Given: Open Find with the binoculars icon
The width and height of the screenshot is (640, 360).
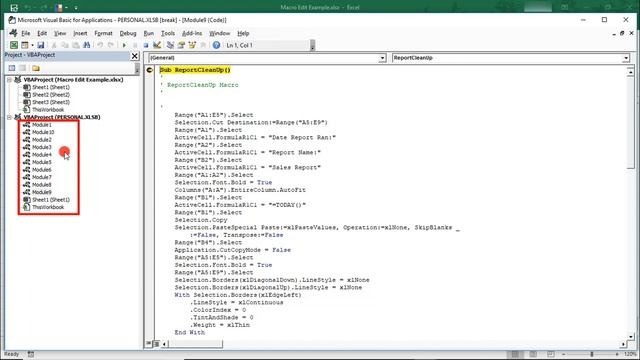Looking at the screenshot, I should 87,45.
